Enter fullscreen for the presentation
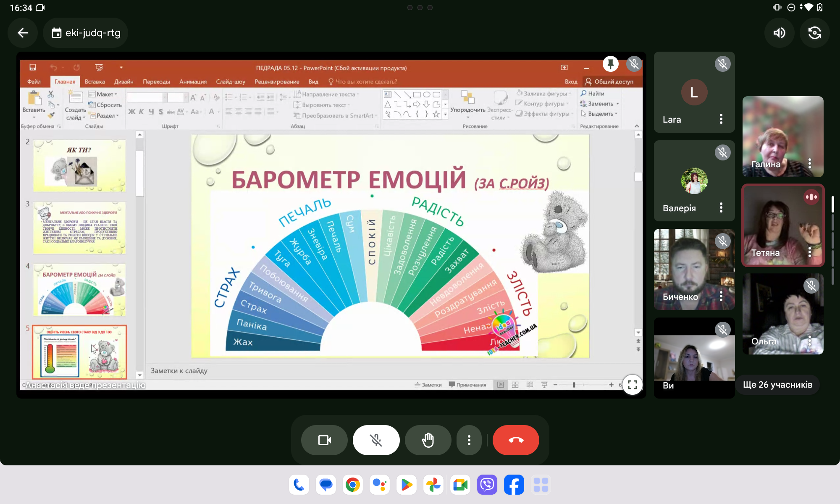 coord(633,384)
